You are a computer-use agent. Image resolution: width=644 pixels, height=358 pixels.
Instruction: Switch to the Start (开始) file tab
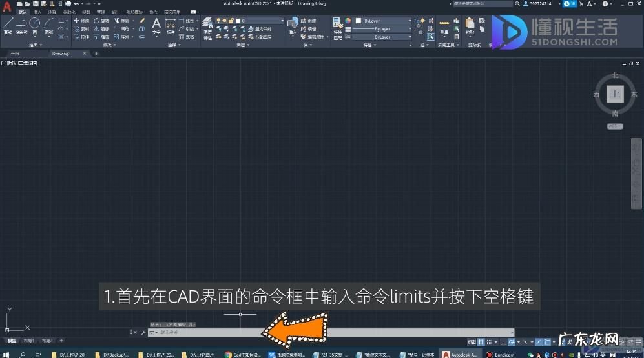(15, 54)
